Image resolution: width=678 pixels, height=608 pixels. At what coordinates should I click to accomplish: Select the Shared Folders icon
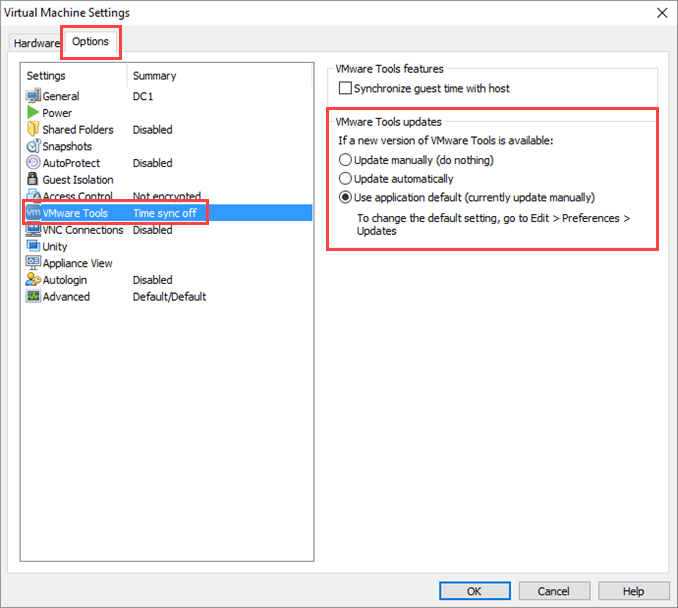click(x=33, y=130)
